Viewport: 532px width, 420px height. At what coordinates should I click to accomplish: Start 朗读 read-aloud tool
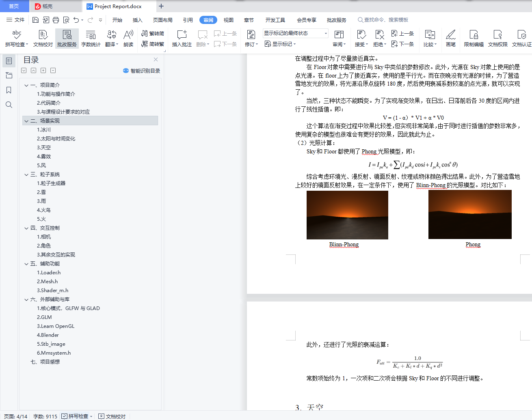[128, 39]
